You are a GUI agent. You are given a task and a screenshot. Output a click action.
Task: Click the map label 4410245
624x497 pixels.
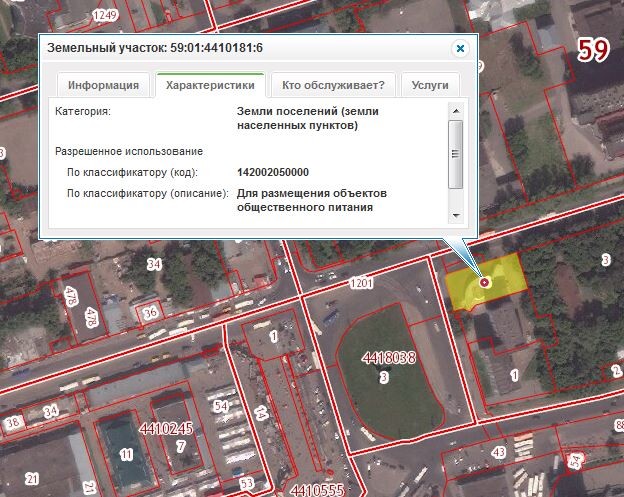166,429
